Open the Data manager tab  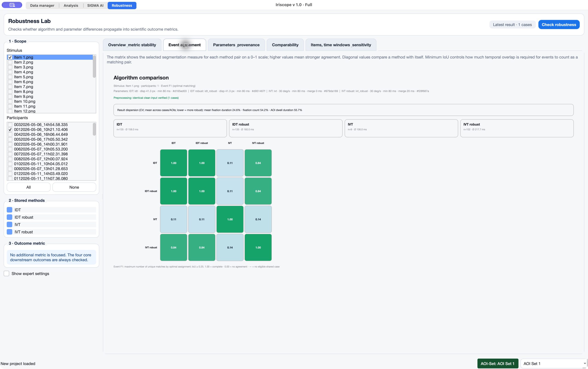pos(42,5)
